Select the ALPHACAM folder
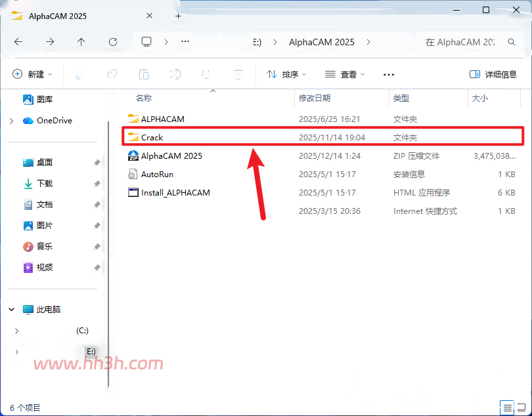This screenshot has height=416, width=532. 322,119
